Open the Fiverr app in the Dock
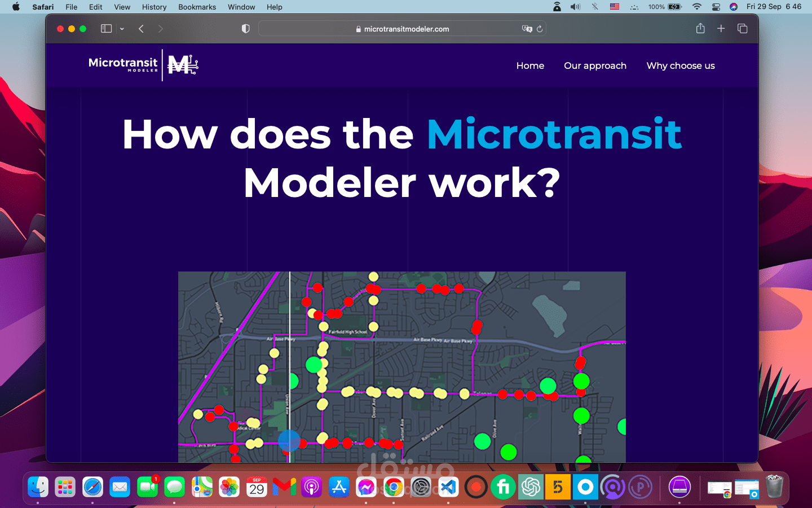The height and width of the screenshot is (508, 812). 503,487
